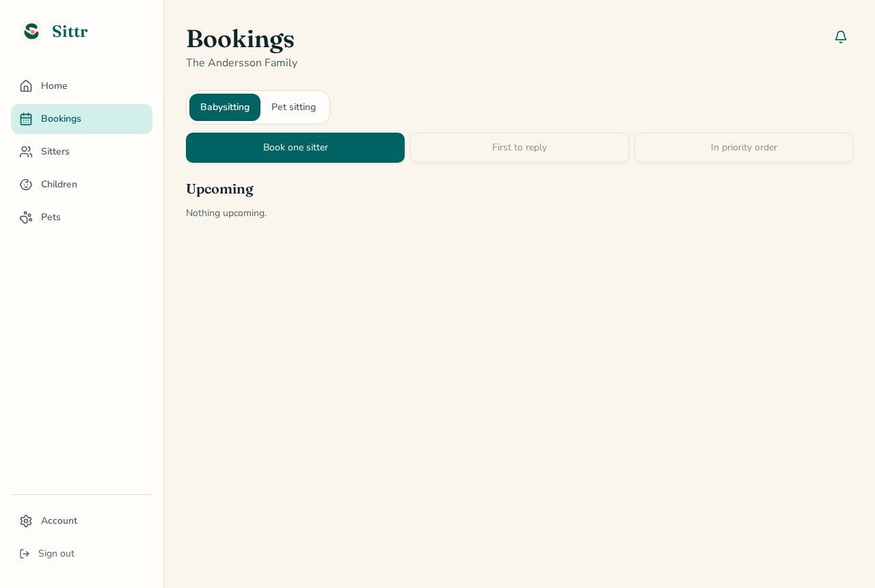Screen dimensions: 875x588
Task: Choose the First to reply option
Action: coord(520,148)
